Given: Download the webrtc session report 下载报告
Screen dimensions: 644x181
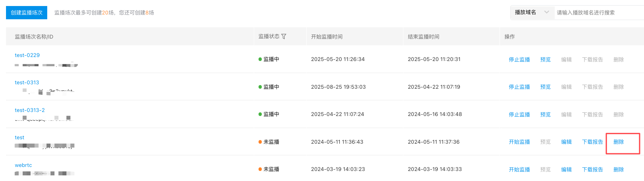Looking at the screenshot, I should click(592, 169).
